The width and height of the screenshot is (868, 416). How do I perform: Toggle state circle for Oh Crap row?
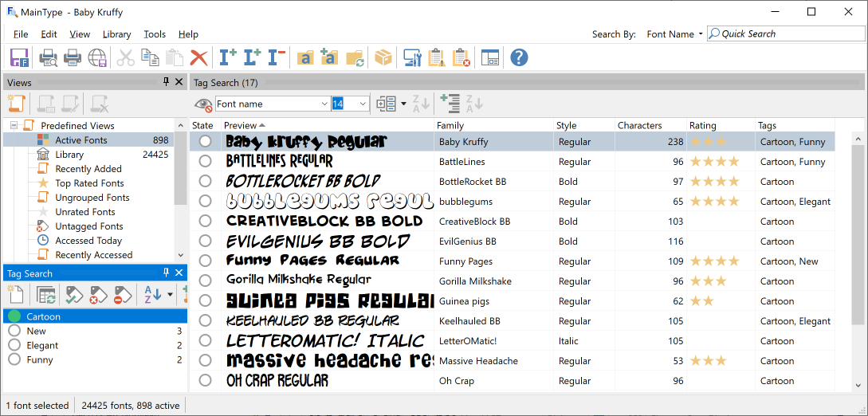point(206,381)
